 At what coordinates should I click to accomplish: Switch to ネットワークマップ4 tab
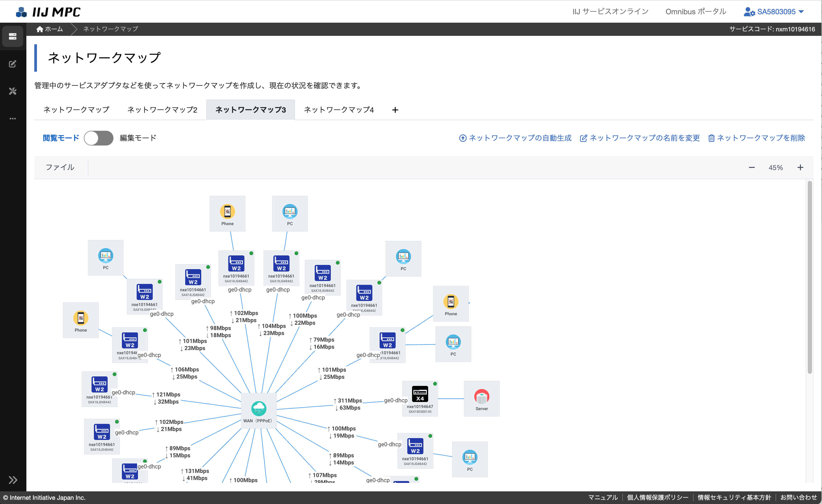coord(339,110)
